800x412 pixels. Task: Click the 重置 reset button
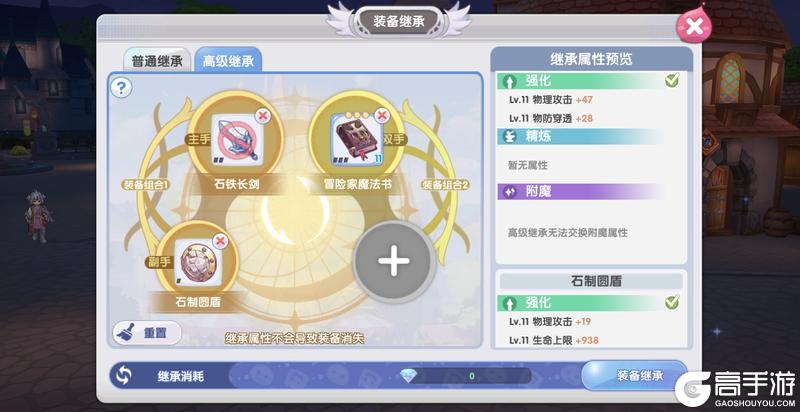pyautogui.click(x=147, y=333)
